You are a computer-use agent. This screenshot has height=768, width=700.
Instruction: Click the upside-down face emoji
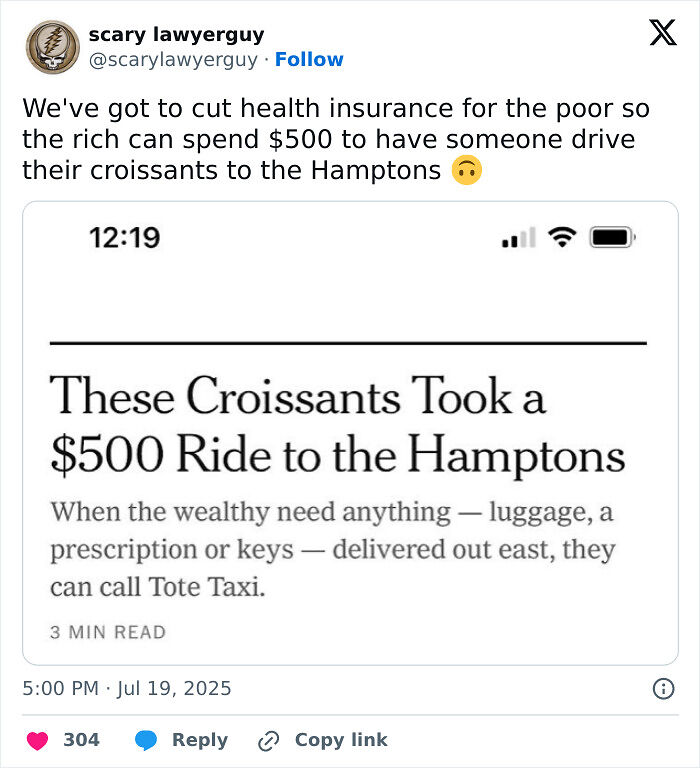[x=467, y=170]
